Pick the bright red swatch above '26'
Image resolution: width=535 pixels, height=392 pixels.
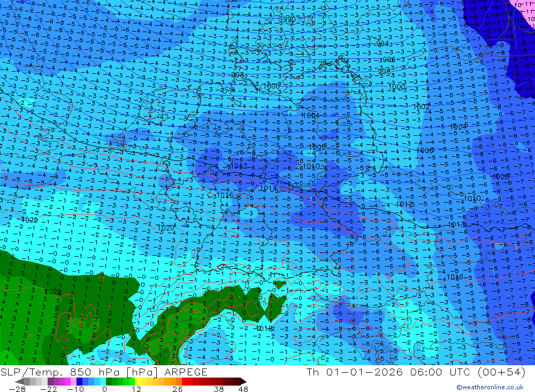tap(185, 381)
